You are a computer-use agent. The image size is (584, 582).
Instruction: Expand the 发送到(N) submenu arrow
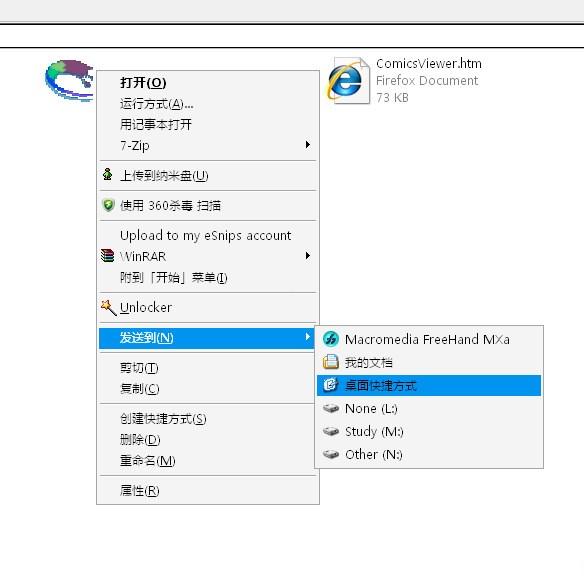click(x=308, y=337)
